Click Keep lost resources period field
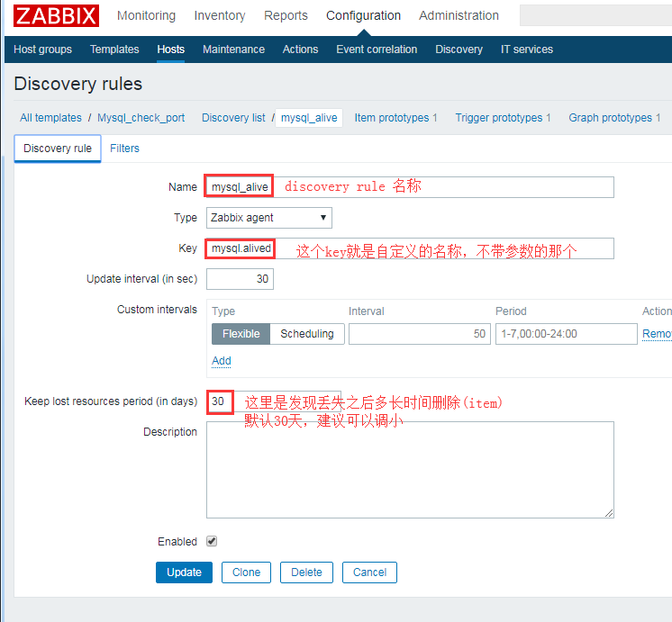Screen dimensions: 672x622 point(274,401)
